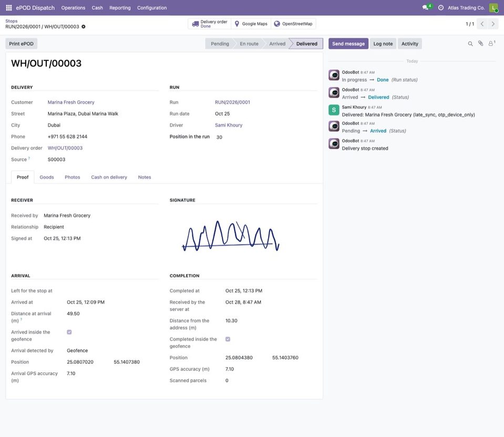Search chatter messages with magnifier icon
Screen dimensions: 504x437
(x=470, y=44)
